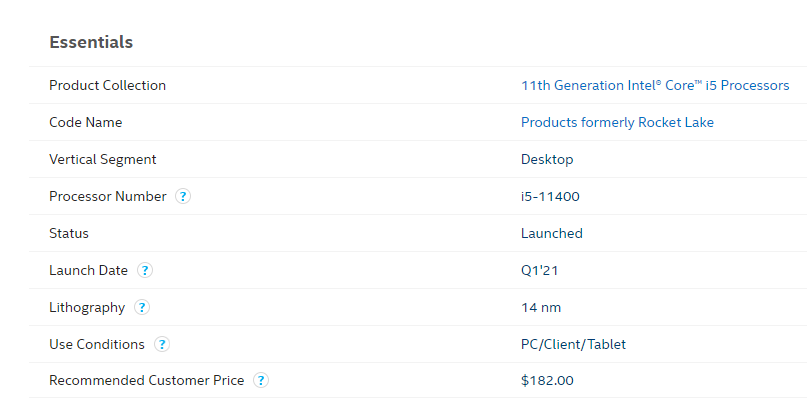Image resolution: width=807 pixels, height=400 pixels.
Task: Open the Use Conditions help icon
Action: (162, 344)
